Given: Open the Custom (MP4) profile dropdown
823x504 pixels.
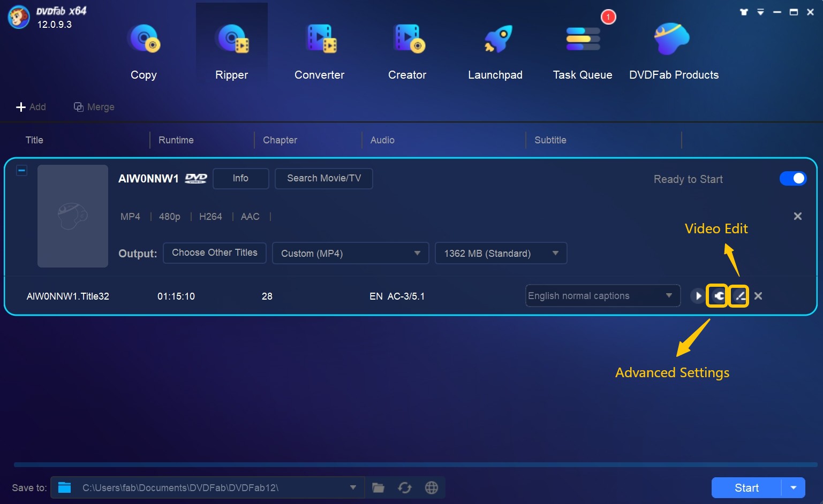Looking at the screenshot, I should [x=350, y=253].
